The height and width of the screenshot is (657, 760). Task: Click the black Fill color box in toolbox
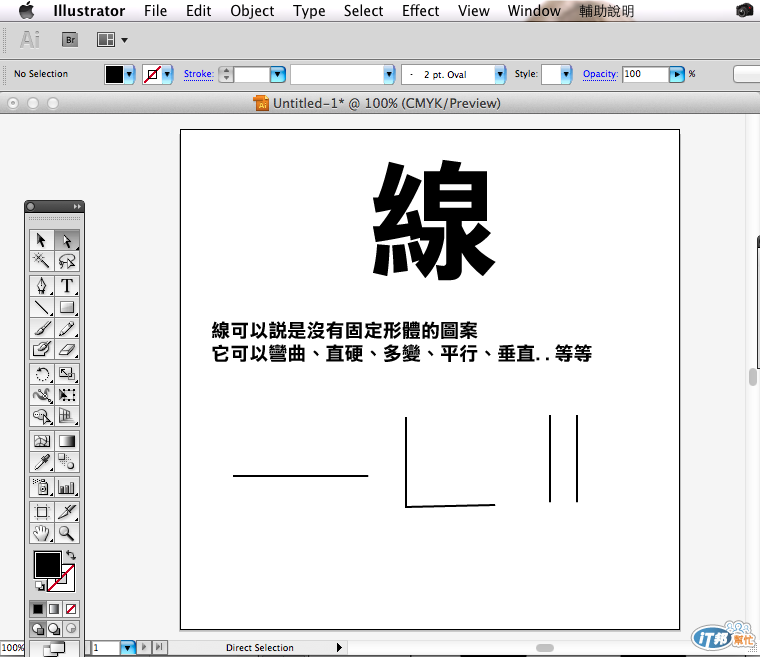(x=48, y=564)
